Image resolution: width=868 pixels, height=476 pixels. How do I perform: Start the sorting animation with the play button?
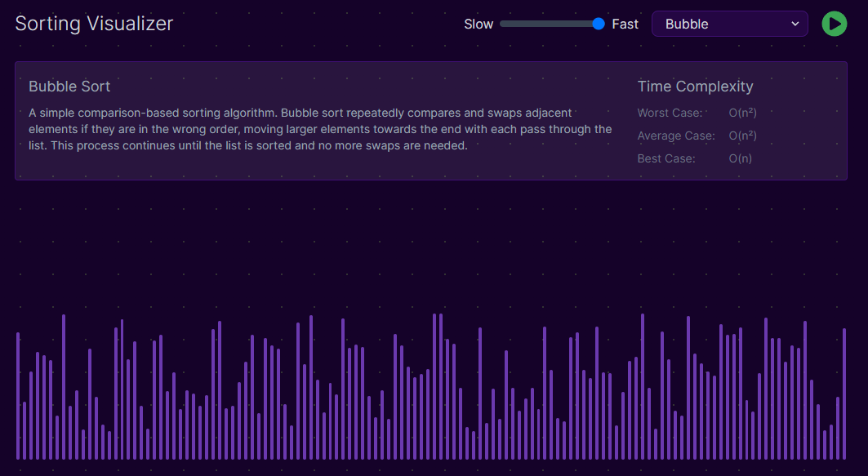click(834, 24)
